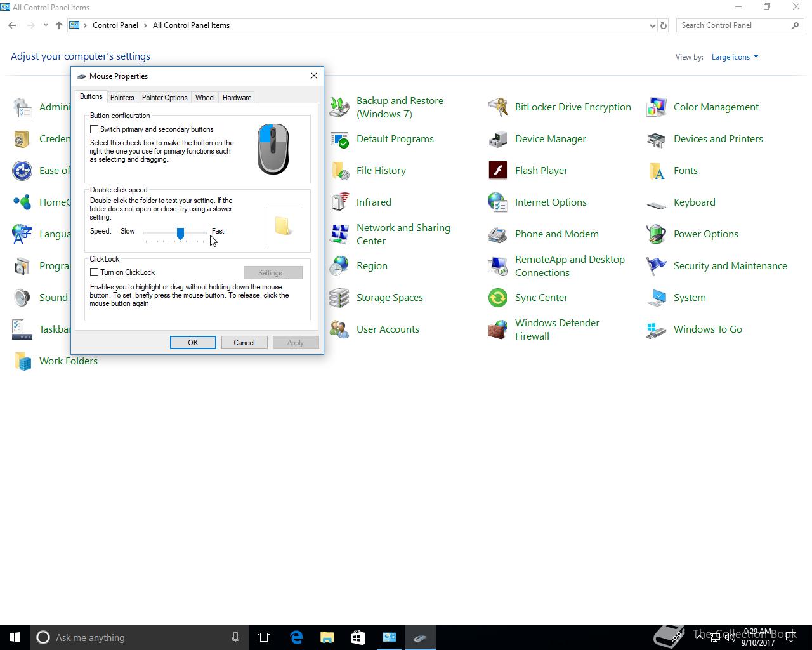Click the All Control Panel Items breadcrumb
Screen dimensions: 812x650
[x=191, y=25]
